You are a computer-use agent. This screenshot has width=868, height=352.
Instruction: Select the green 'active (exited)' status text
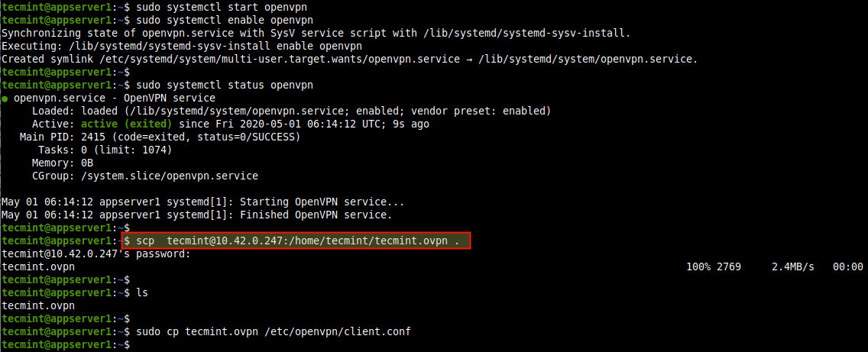128,124
